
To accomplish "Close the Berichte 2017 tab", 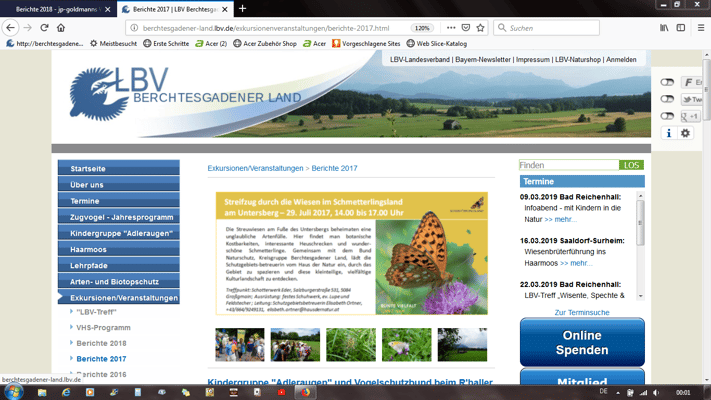I will click(224, 9).
